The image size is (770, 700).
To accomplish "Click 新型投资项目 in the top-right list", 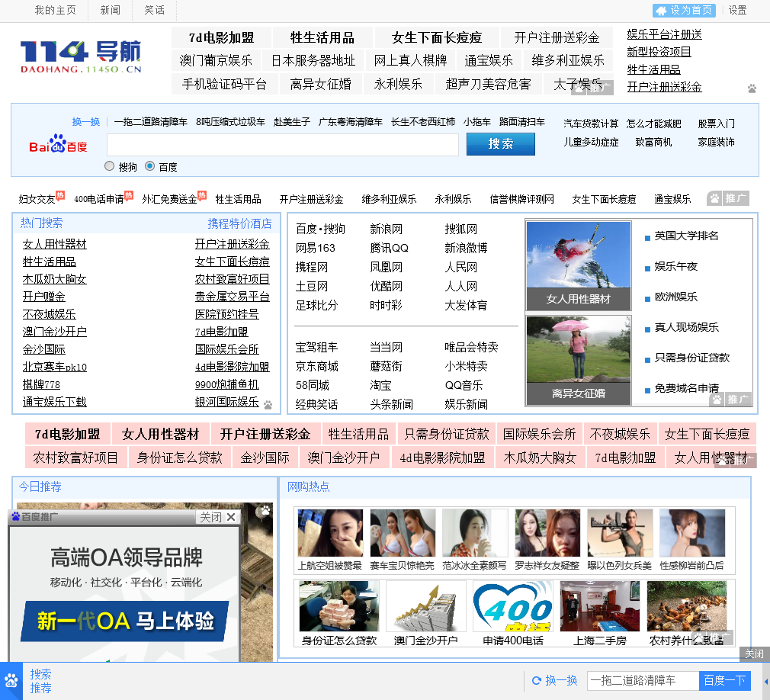I will click(x=659, y=52).
